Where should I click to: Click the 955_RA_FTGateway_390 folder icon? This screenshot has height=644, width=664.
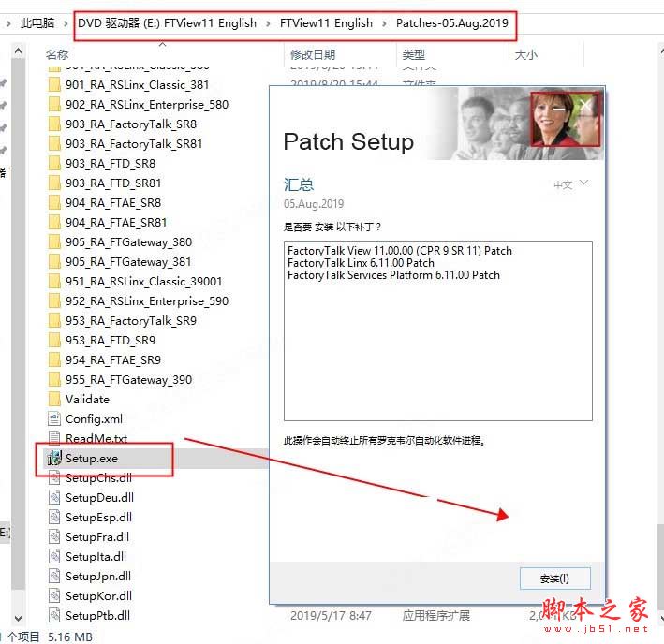click(x=54, y=379)
